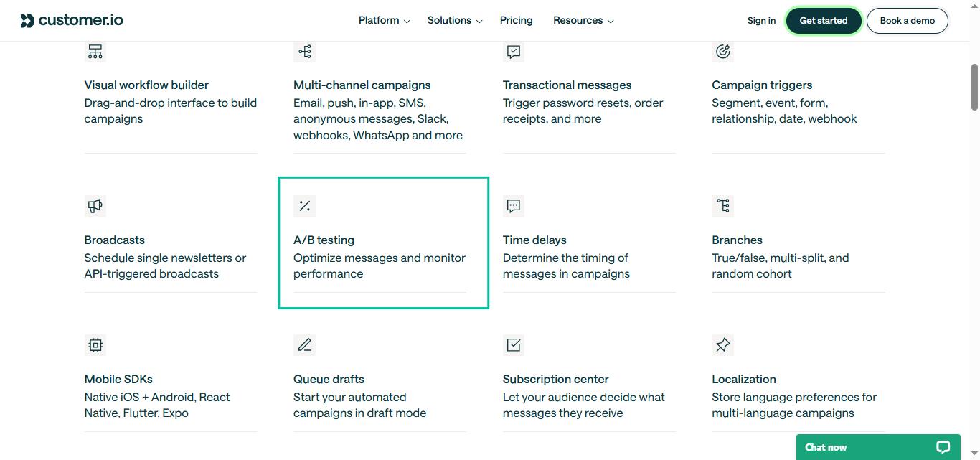Screen dimensions: 980x460
Task: Open the Resources dropdown
Action: point(583,20)
